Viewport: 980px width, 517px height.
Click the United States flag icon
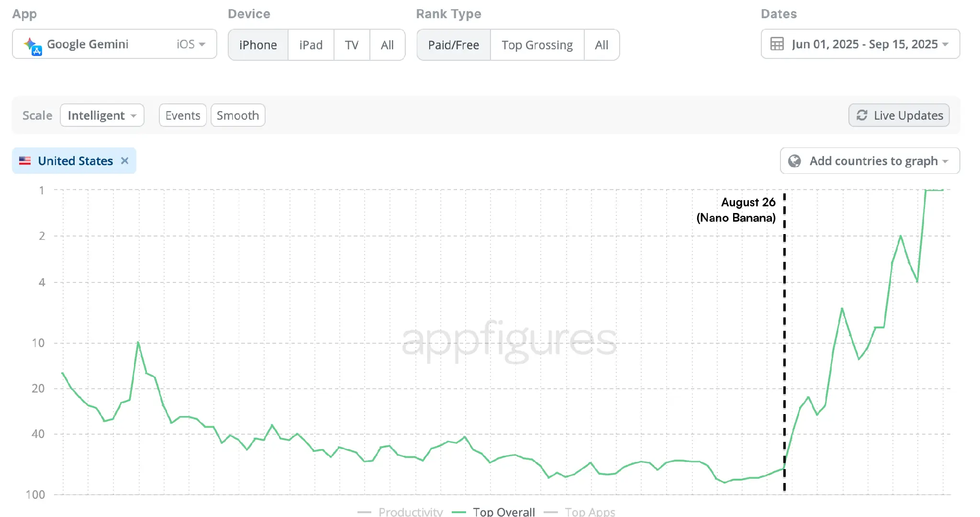coord(25,161)
